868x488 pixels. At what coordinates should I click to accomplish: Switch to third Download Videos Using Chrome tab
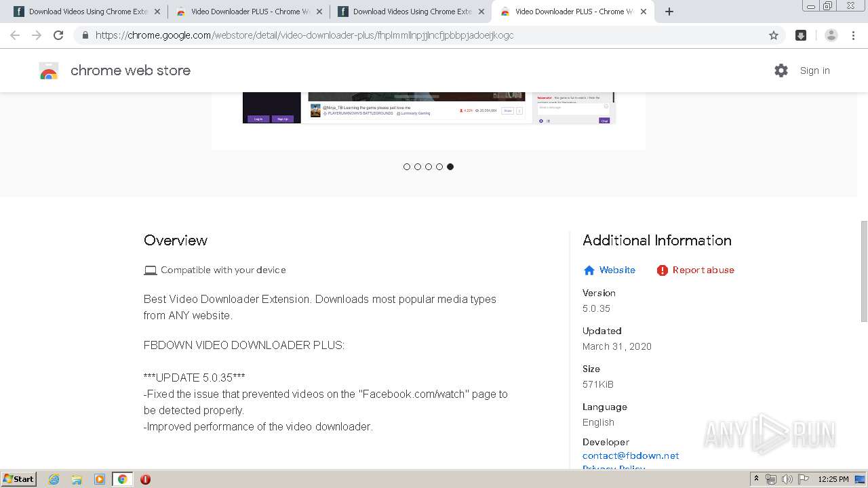[411, 12]
